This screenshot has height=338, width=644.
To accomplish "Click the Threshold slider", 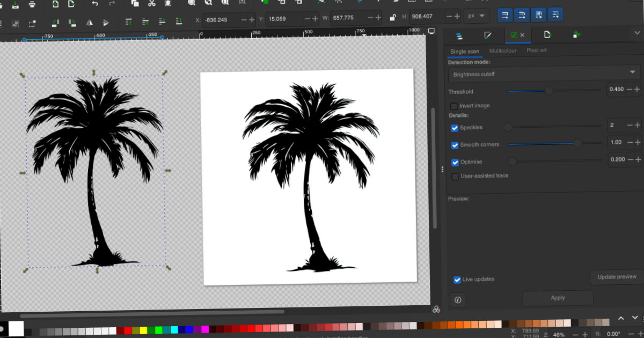I will pyautogui.click(x=554, y=91).
